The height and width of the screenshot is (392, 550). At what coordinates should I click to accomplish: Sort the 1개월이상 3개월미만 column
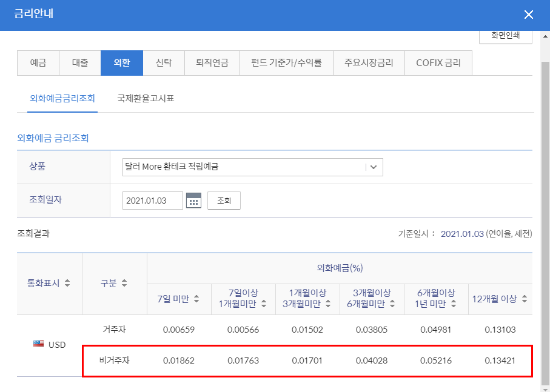[328, 304]
